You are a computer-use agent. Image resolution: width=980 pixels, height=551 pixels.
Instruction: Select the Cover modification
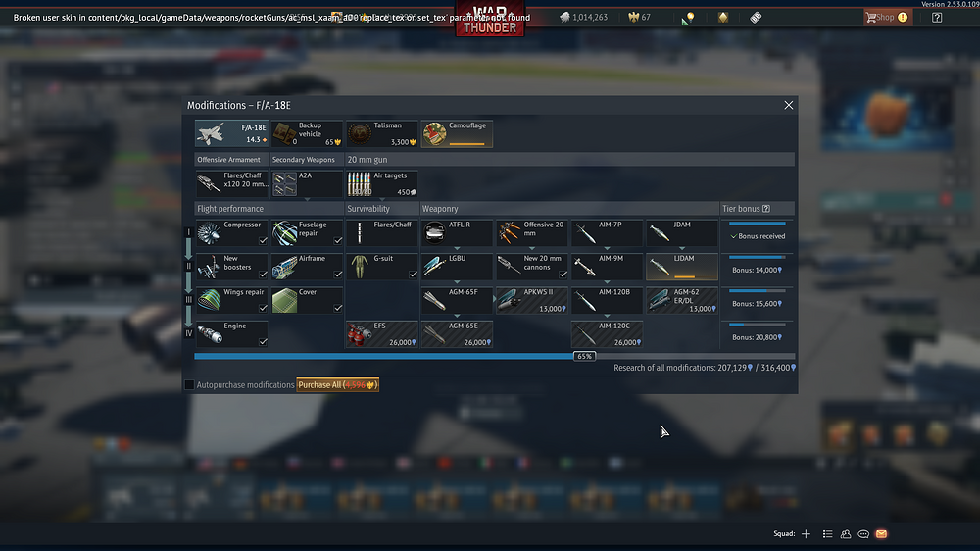[307, 300]
